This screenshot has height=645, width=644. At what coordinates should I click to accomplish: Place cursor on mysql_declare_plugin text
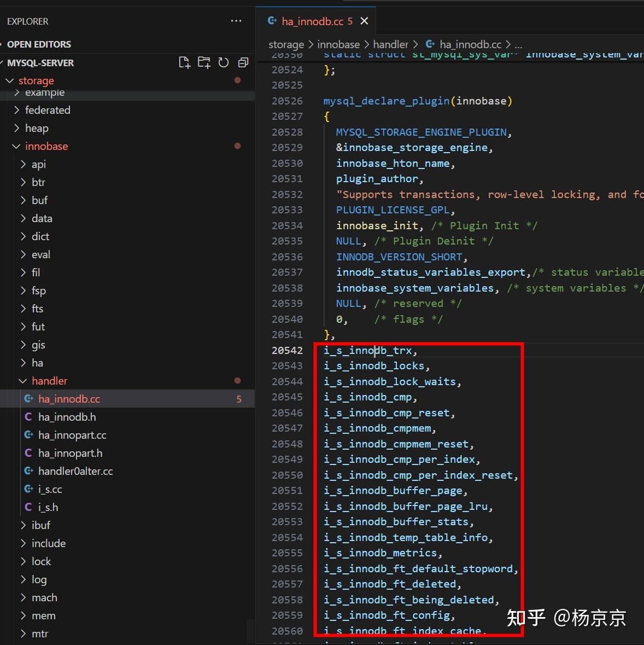pyautogui.click(x=387, y=101)
